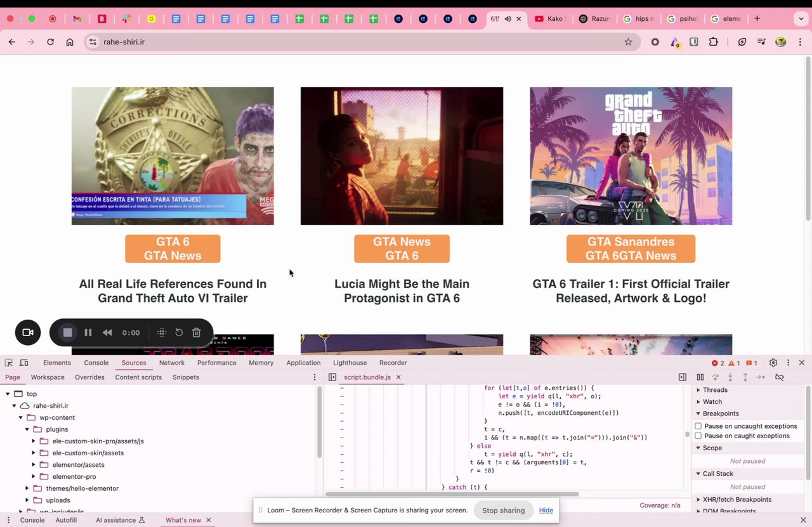Screen dimensions: 812x527
Task: Deactivate breakpoints icon in debugger toolbar
Action: (780, 377)
